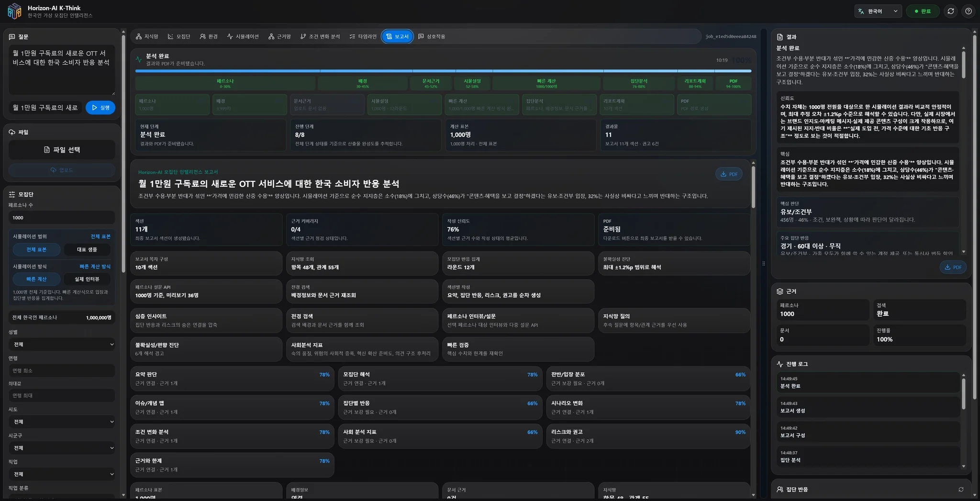Click the scatter chart icon of the 모집단 tab
Image resolution: width=980 pixels, height=501 pixels.
tap(170, 36)
